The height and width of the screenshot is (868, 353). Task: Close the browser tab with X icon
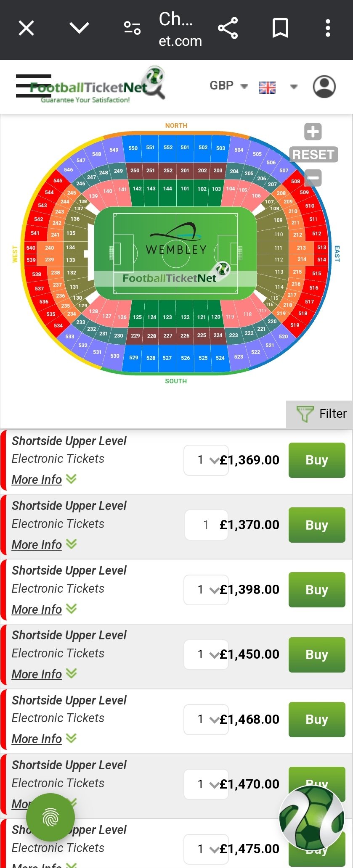(26, 29)
